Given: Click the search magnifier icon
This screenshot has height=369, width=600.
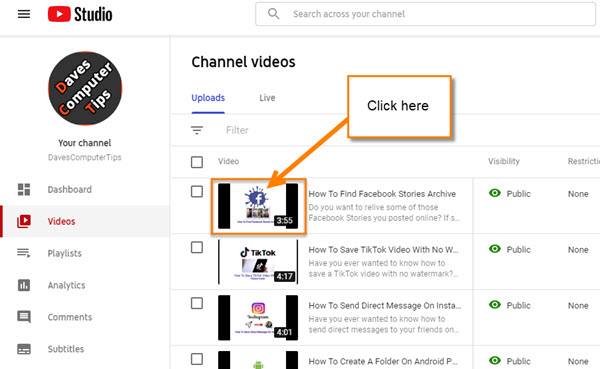Looking at the screenshot, I should pyautogui.click(x=273, y=14).
